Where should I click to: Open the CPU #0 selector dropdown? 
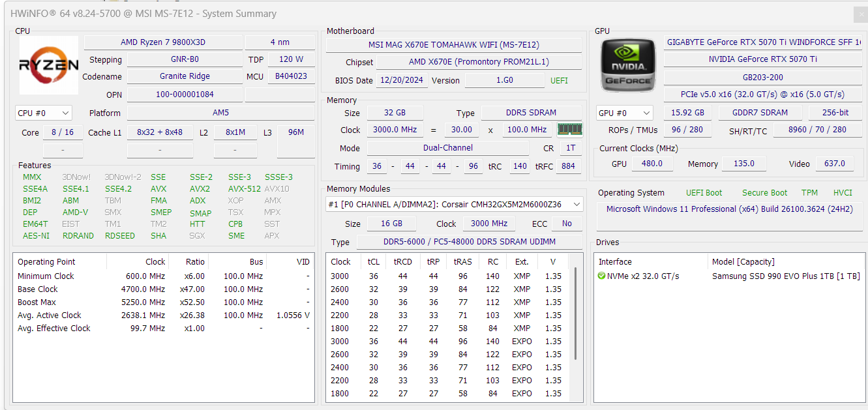tap(43, 113)
